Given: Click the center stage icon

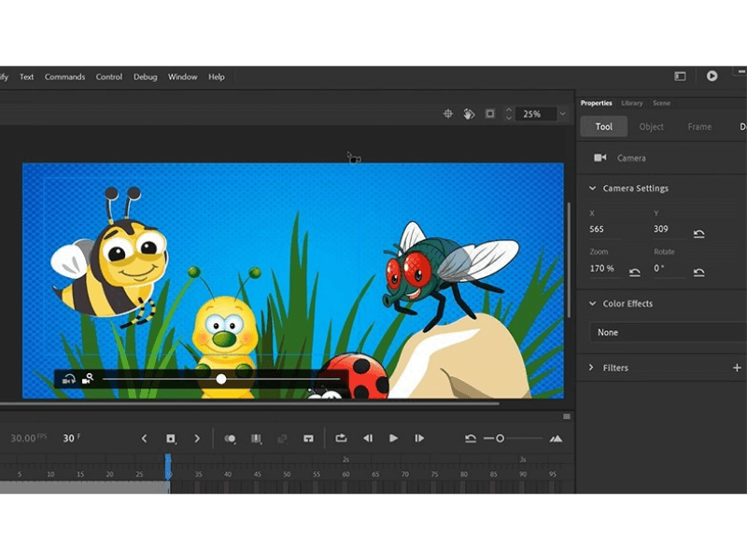Looking at the screenshot, I should tap(447, 114).
